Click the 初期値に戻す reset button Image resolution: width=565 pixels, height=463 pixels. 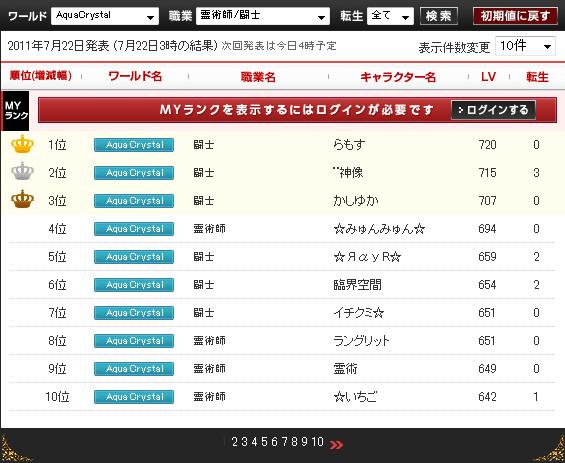pos(515,16)
